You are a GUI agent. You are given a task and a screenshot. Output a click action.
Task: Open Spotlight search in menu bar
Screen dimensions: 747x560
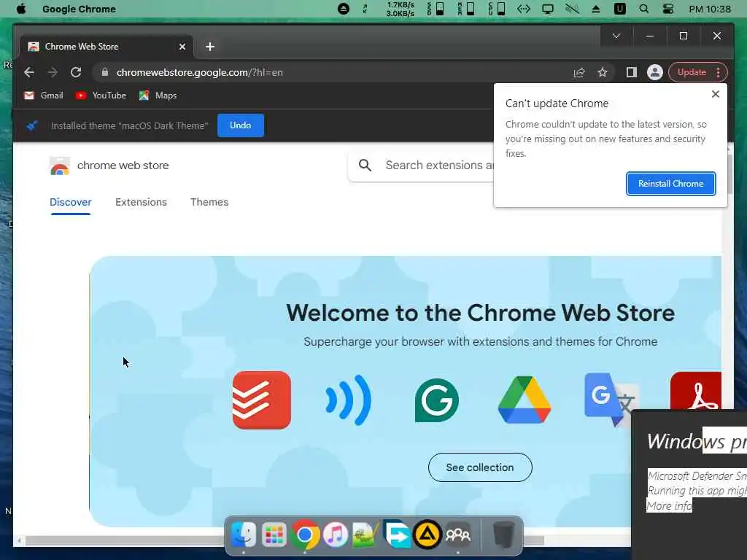pos(643,9)
